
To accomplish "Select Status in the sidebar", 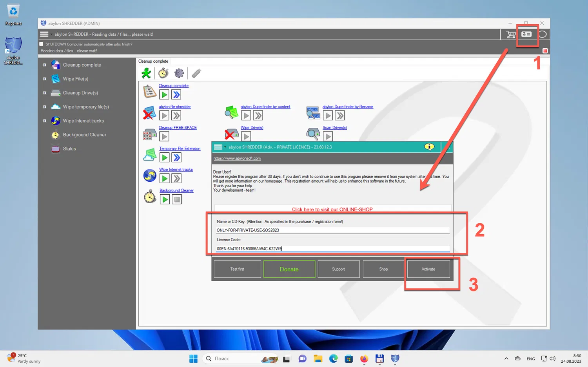I will tap(69, 149).
